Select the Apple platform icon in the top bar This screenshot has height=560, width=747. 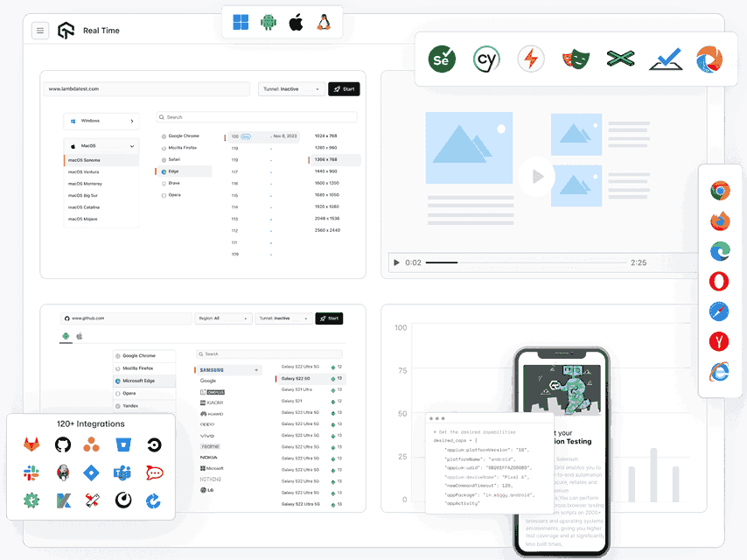pos(296,22)
